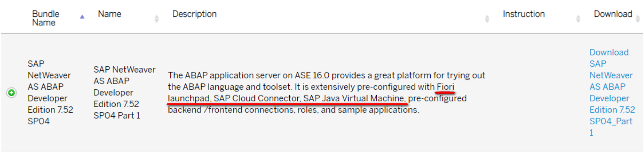Expand the row using the green plus icon
Screen dimensions: 644x152
point(11,93)
